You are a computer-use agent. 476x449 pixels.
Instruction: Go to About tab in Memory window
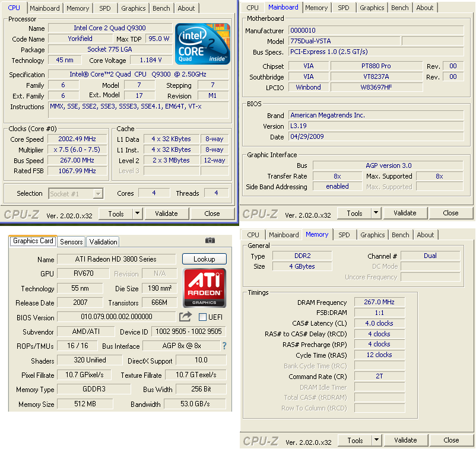pyautogui.click(x=426, y=235)
